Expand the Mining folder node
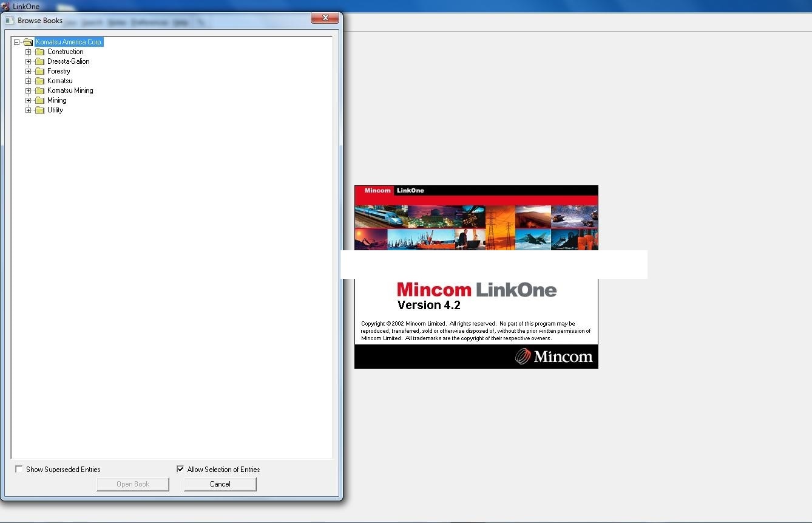 pyautogui.click(x=28, y=100)
